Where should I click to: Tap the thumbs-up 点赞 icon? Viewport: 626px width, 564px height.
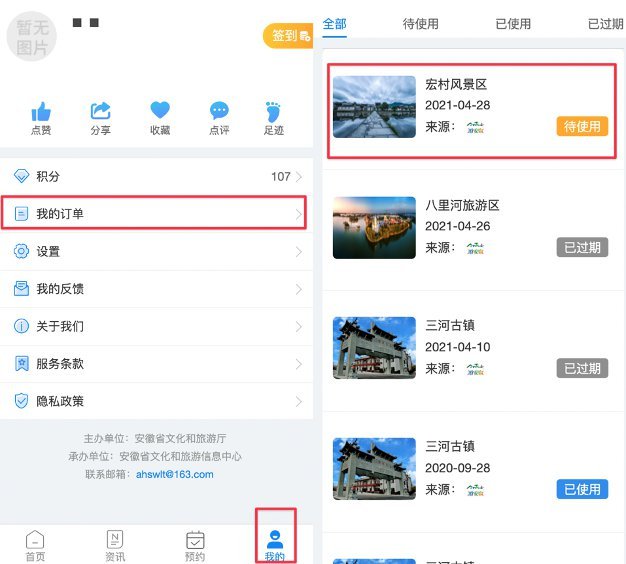click(41, 111)
